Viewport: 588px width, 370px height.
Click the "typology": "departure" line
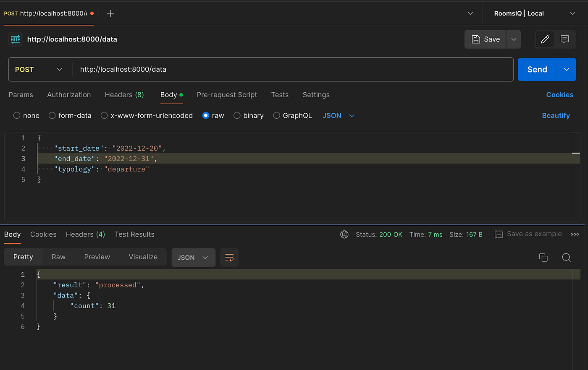(x=102, y=169)
